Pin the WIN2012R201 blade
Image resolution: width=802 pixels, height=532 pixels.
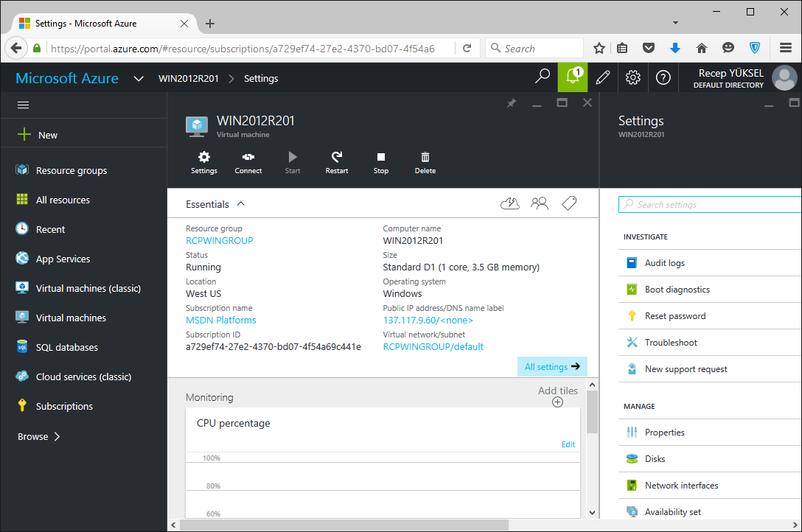pos(511,103)
